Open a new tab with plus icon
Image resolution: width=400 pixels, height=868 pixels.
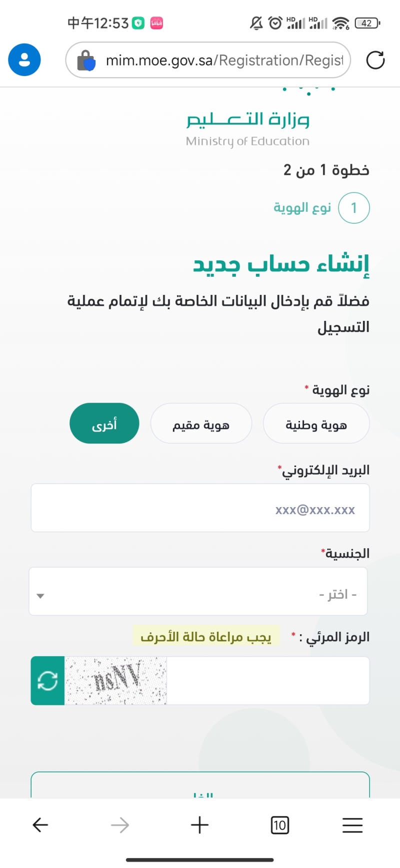(199, 825)
